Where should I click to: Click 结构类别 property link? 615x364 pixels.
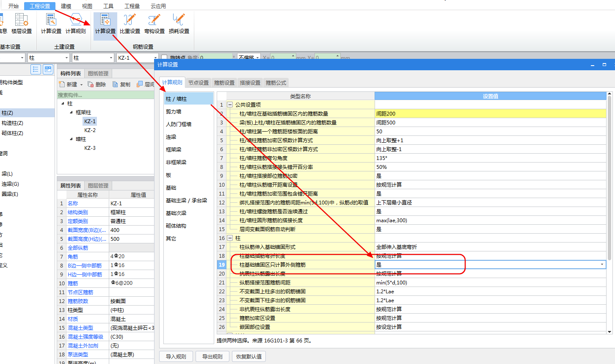[x=78, y=212]
